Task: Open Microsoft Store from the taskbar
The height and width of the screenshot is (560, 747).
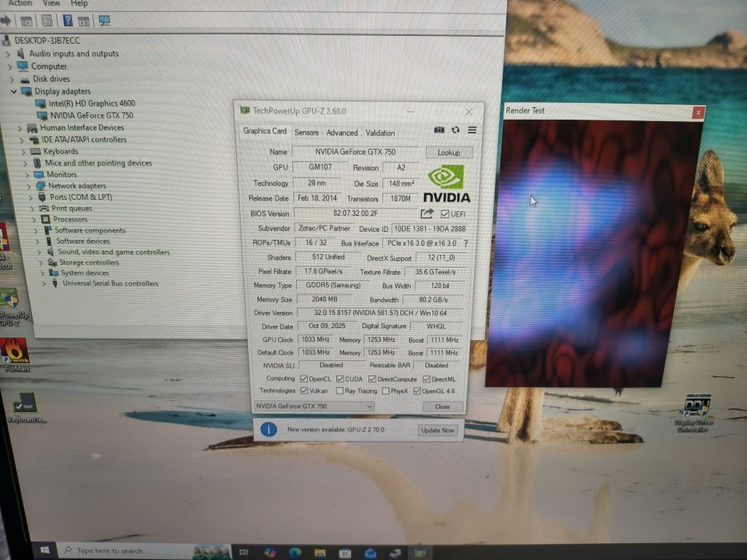Action: pos(345,553)
